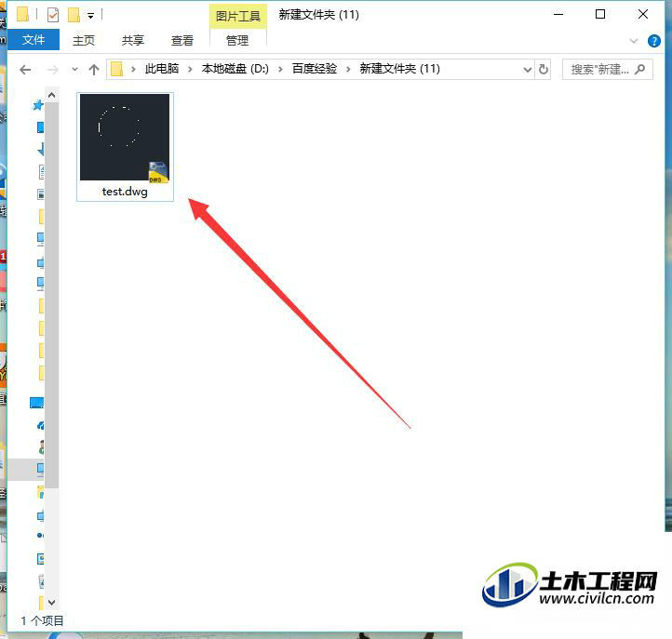Click 百度经验 in the address path
The height and width of the screenshot is (639, 672).
tap(315, 69)
